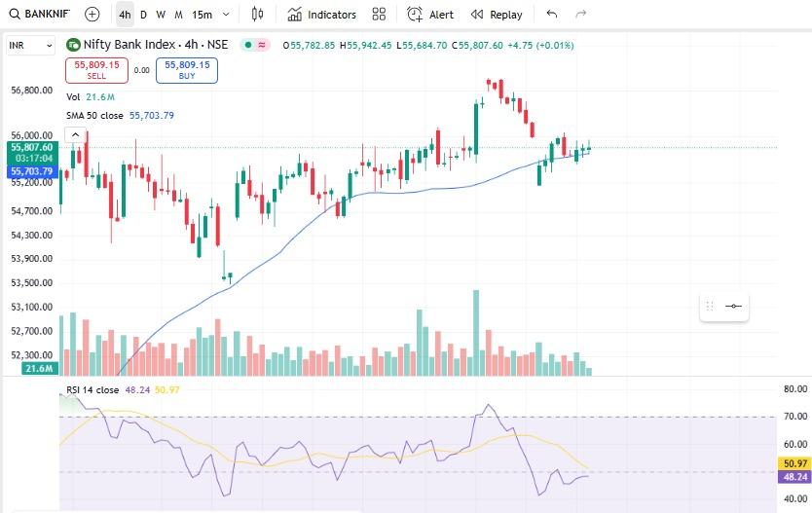Screen dimensions: 812x513
Task: Undo the last chart action
Action: (x=551, y=14)
